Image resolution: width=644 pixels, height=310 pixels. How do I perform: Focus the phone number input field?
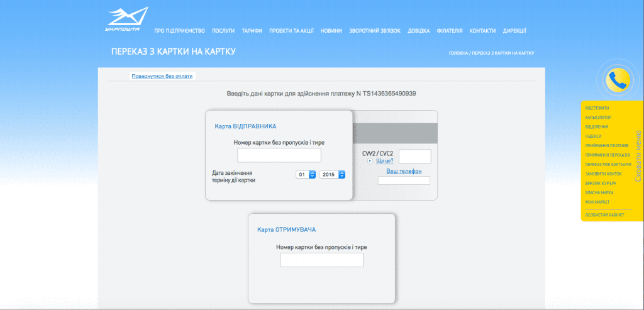404,180
